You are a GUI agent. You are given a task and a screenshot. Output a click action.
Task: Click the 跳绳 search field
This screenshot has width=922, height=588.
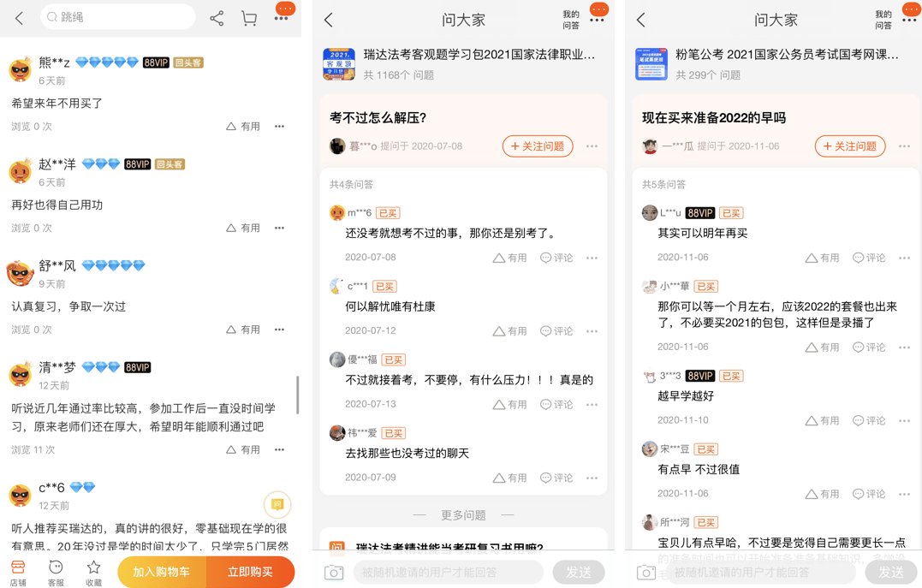(118, 17)
